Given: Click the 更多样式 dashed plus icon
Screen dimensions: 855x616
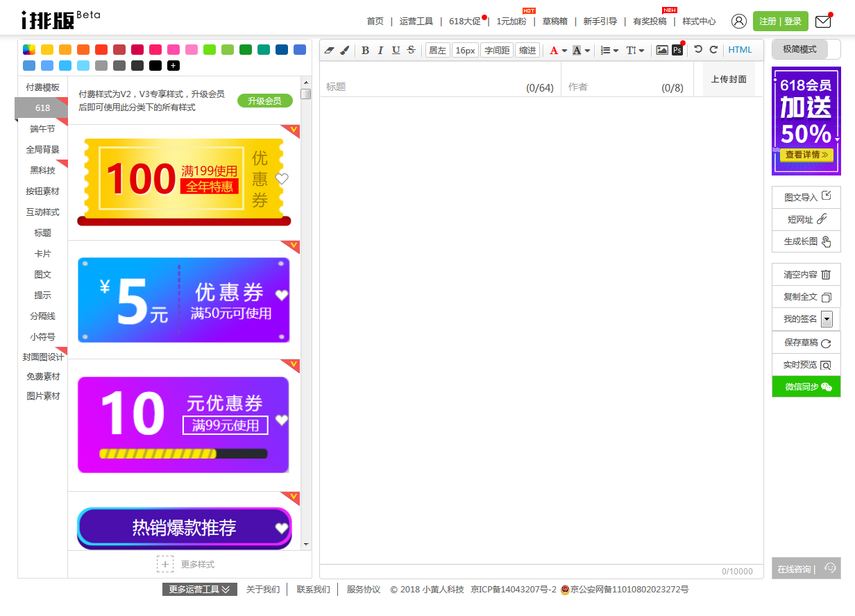Looking at the screenshot, I should pyautogui.click(x=165, y=564).
